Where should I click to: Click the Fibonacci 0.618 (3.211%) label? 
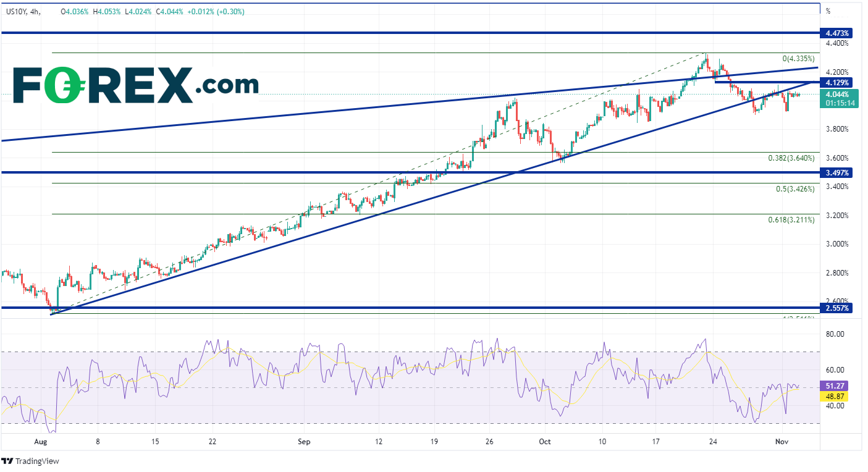[x=791, y=220]
